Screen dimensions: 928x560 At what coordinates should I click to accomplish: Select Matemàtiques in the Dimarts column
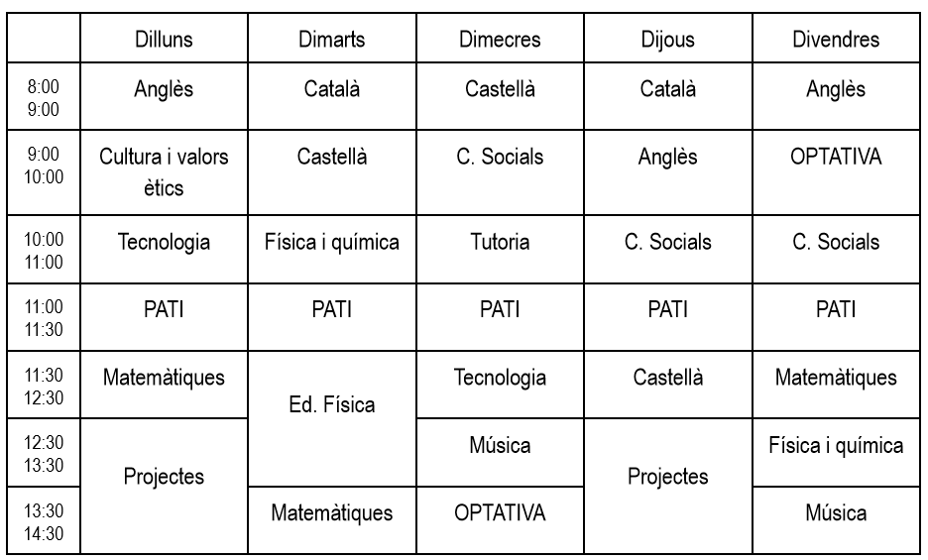(x=331, y=513)
